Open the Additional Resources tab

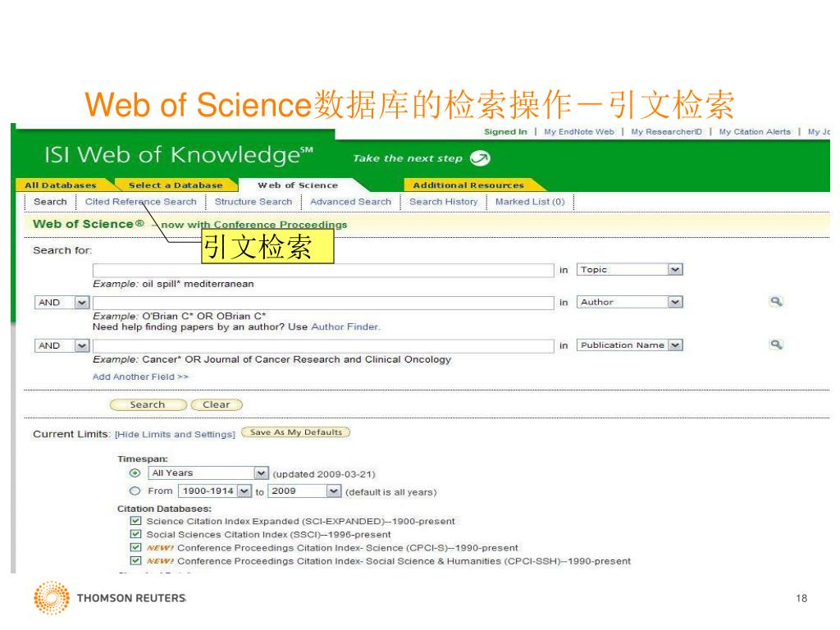[x=468, y=185]
